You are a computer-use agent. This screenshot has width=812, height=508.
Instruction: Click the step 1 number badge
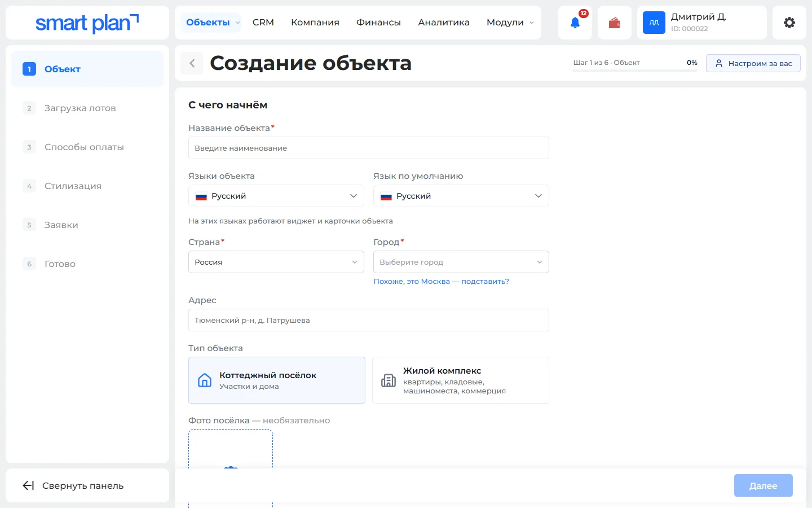pos(29,69)
